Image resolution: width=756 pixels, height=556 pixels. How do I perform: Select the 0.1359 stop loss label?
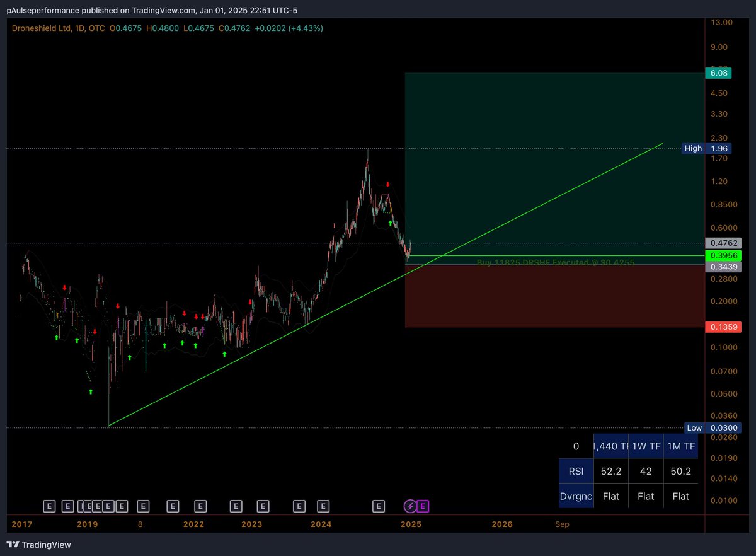[723, 327]
